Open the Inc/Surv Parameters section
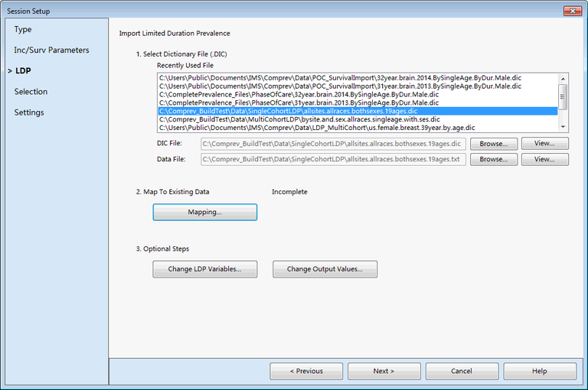Viewport: 588px width, 390px height. click(51, 50)
